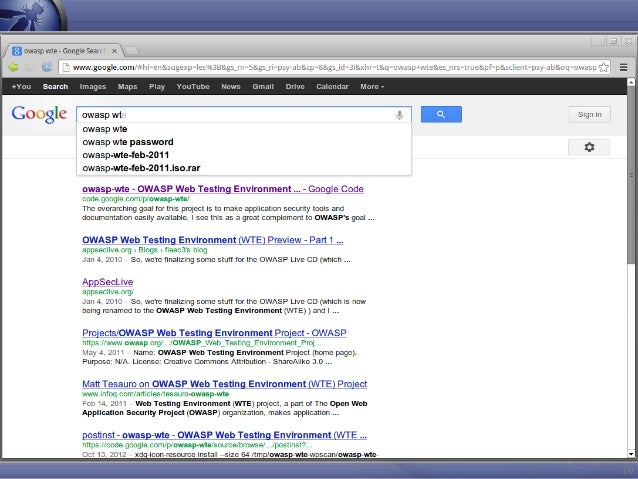Open Play in Google bar
638x479 pixels.
pos(157,87)
